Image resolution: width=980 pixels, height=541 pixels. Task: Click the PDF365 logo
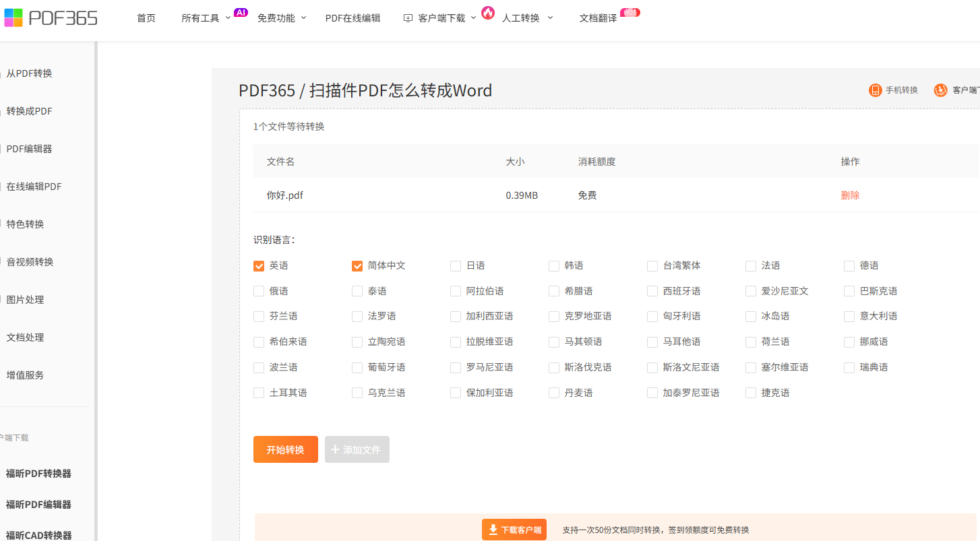point(51,18)
